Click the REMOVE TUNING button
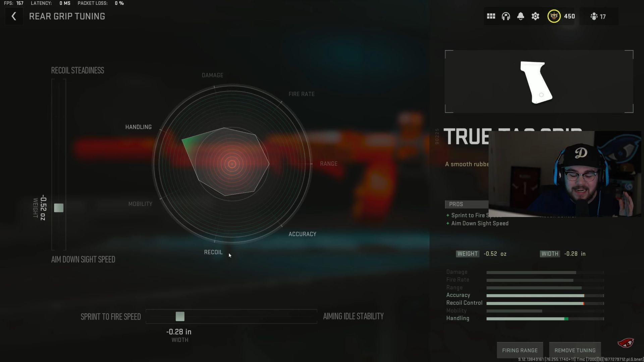 point(575,350)
